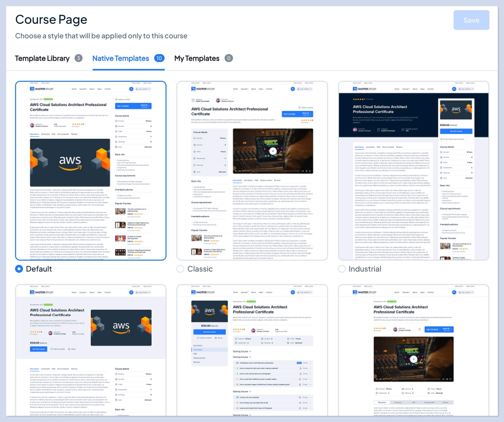Pick the bottom-right centered video template
This screenshot has height=422, width=504.
tap(414, 350)
